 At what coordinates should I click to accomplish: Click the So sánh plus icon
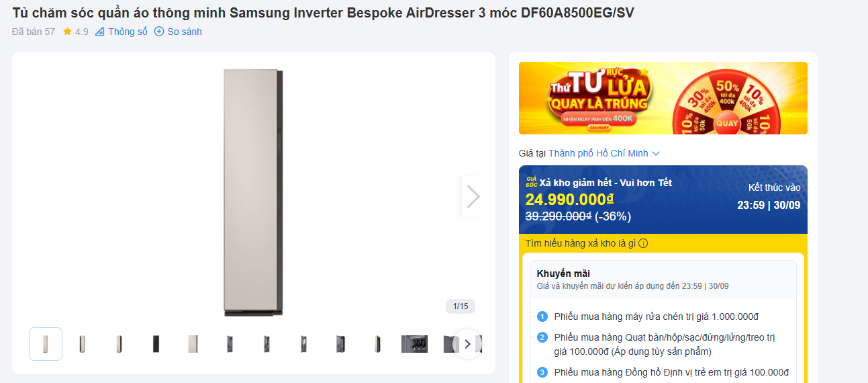pyautogui.click(x=159, y=32)
